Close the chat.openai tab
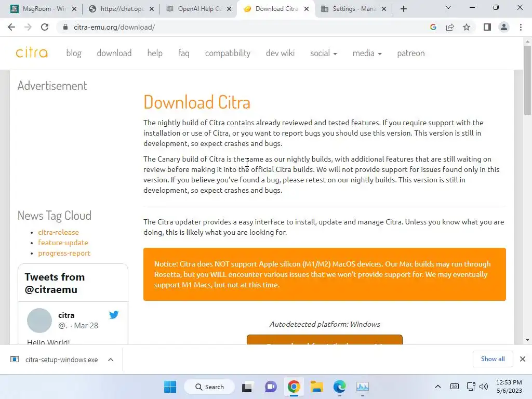The height and width of the screenshot is (399, 532). point(152,9)
